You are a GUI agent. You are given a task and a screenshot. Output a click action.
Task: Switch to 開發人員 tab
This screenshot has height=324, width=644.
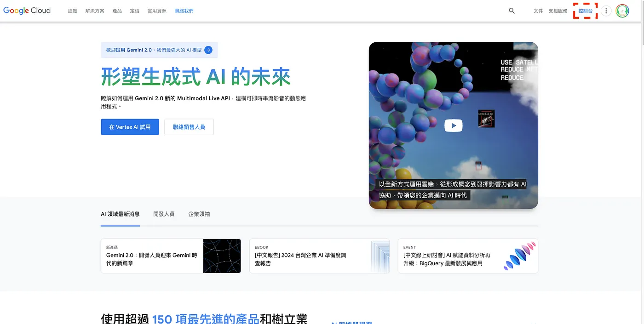[164, 214]
